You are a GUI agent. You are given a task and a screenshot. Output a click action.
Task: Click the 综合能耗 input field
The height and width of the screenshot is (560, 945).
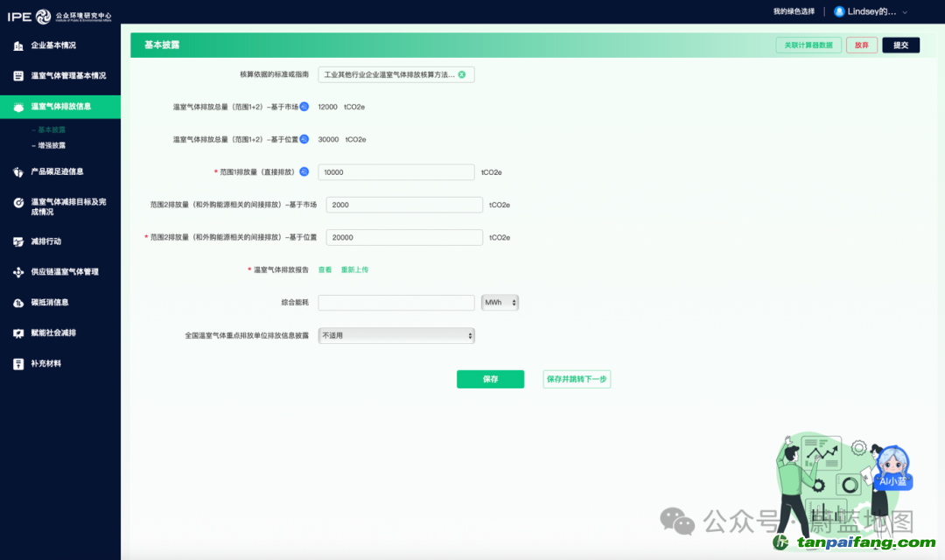point(396,302)
